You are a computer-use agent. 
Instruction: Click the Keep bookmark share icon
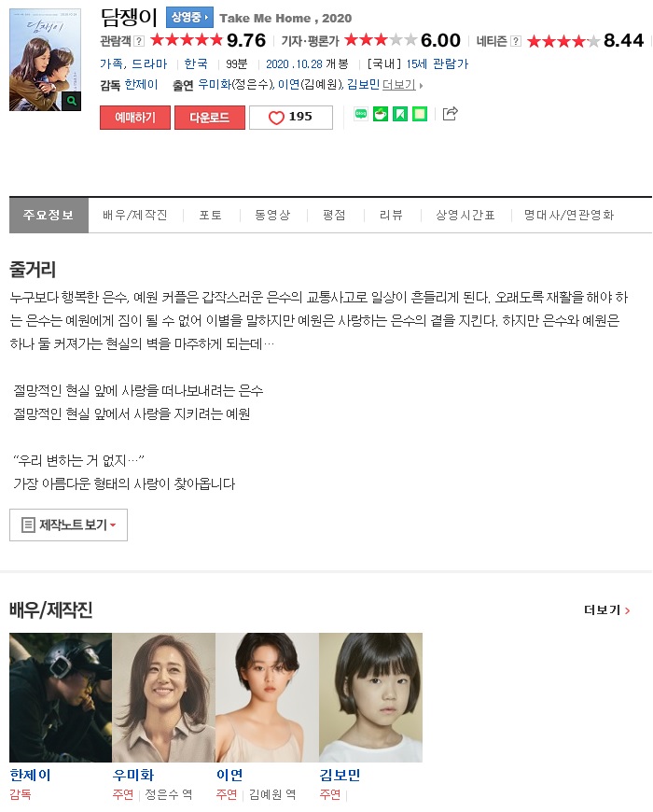point(399,114)
